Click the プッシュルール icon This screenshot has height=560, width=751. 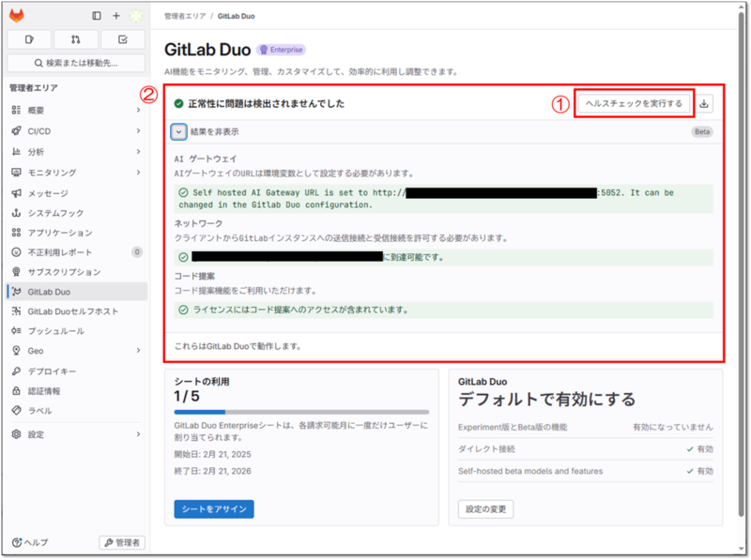coord(16,331)
